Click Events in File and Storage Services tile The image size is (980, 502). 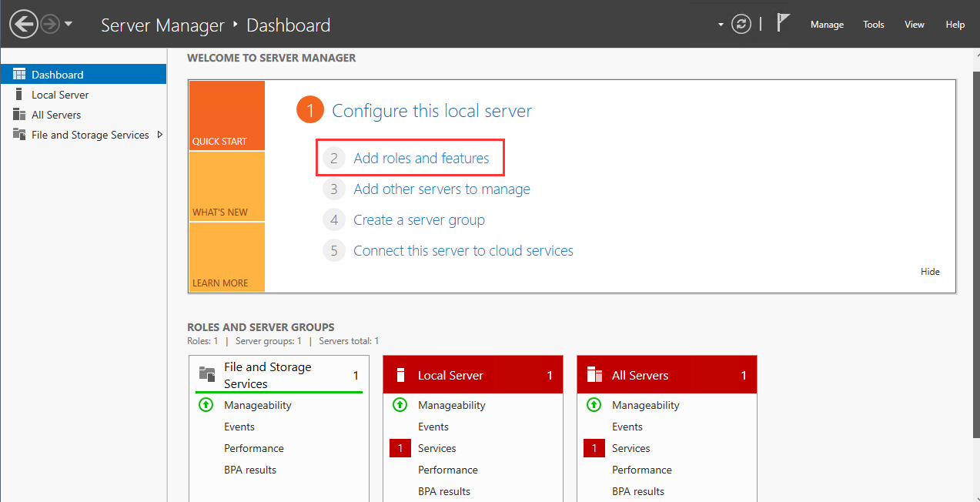click(239, 427)
